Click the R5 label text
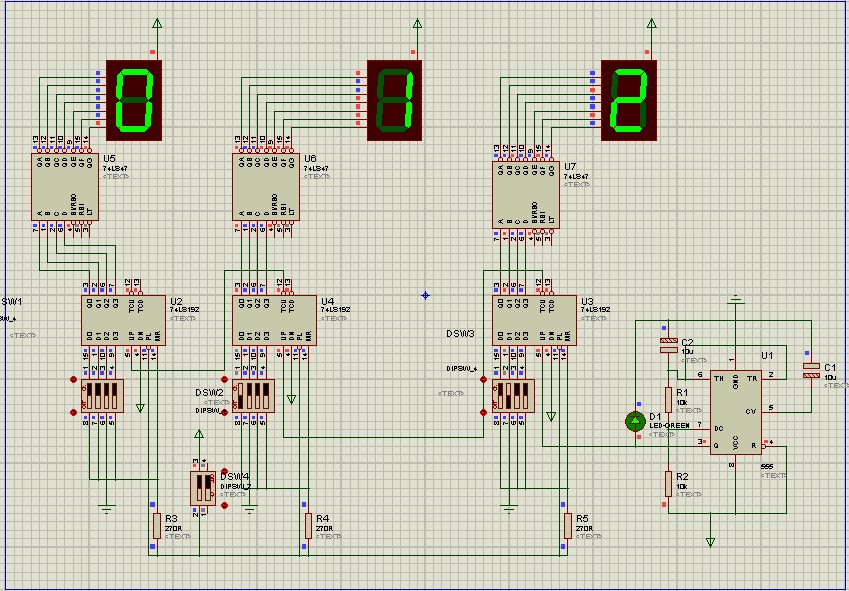 click(582, 519)
